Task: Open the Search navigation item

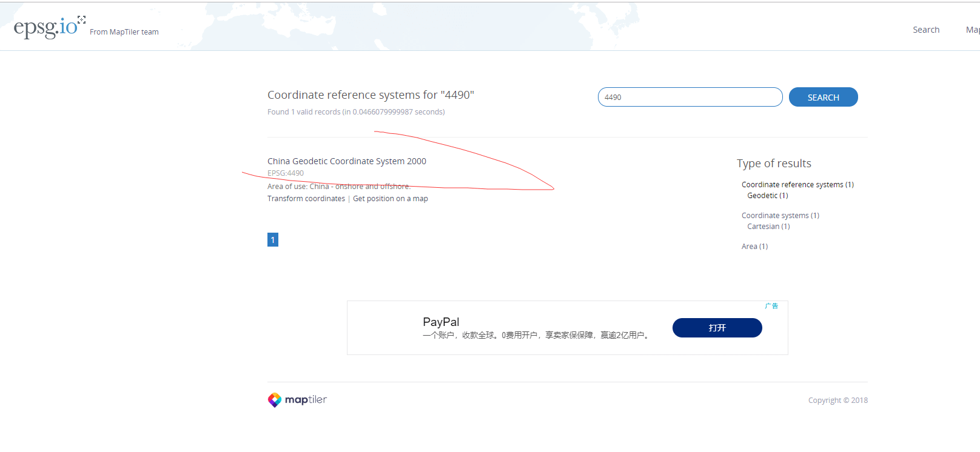Action: (x=925, y=30)
